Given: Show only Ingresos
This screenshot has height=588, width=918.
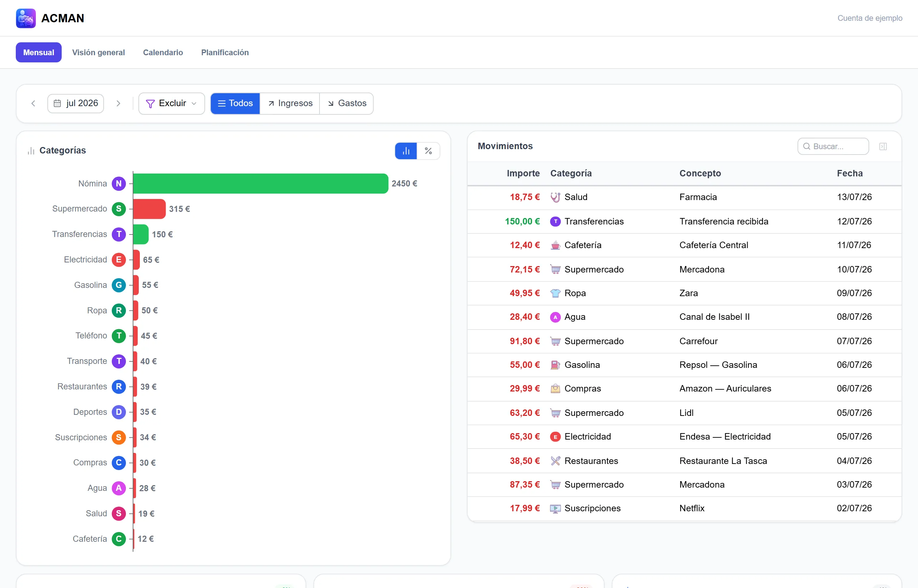Looking at the screenshot, I should pos(290,104).
